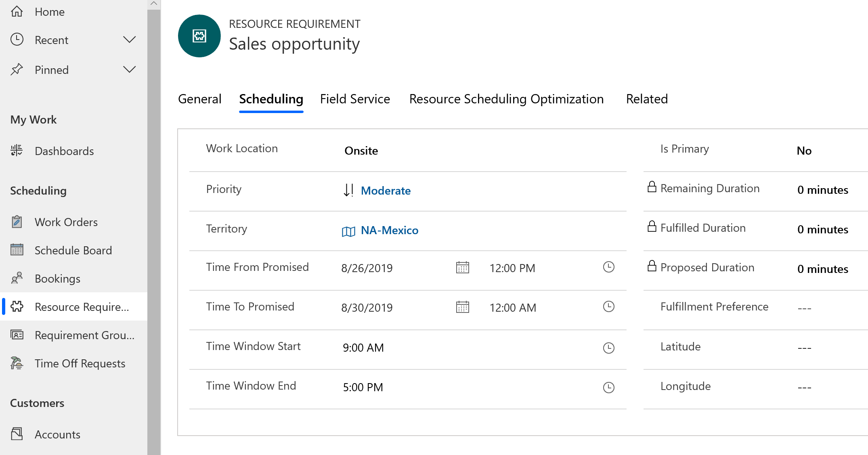
Task: Click the Time To Promised calendar icon
Action: 462,308
